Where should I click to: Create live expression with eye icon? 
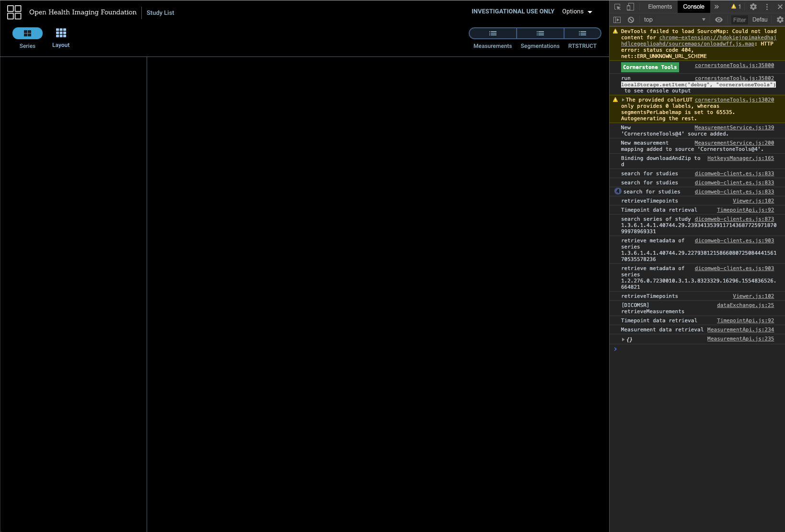719,20
